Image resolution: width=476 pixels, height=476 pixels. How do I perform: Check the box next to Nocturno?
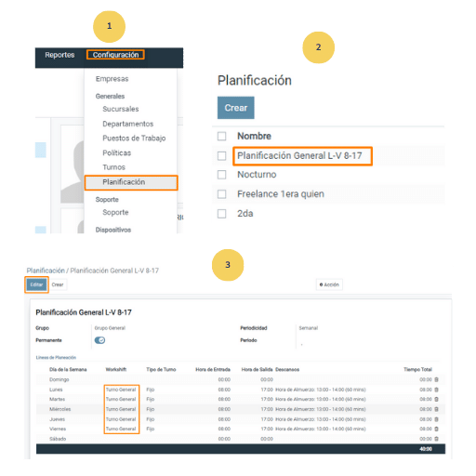[x=221, y=175]
